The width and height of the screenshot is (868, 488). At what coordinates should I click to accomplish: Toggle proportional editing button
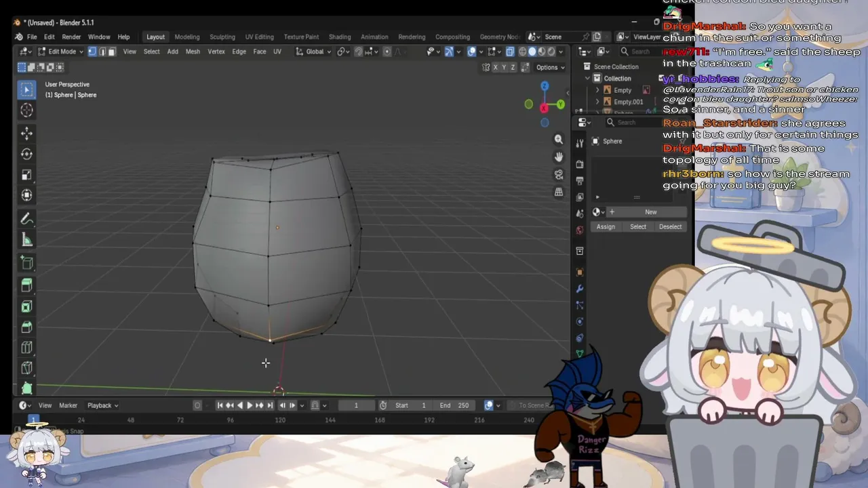[388, 52]
